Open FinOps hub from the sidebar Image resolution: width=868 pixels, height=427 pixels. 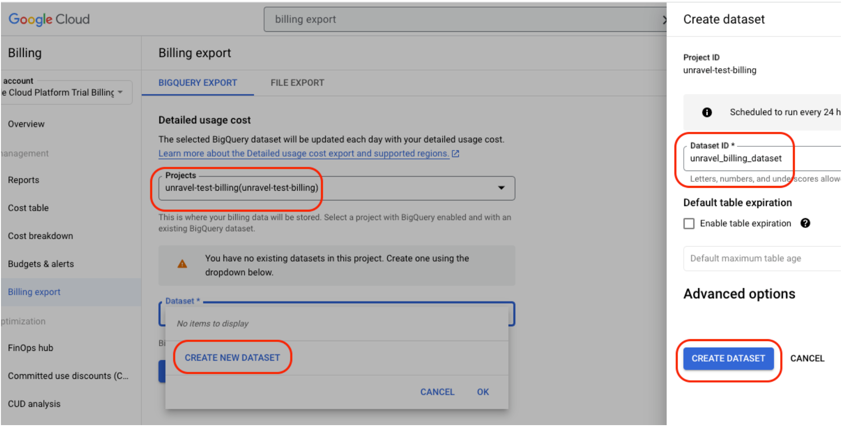coord(30,348)
